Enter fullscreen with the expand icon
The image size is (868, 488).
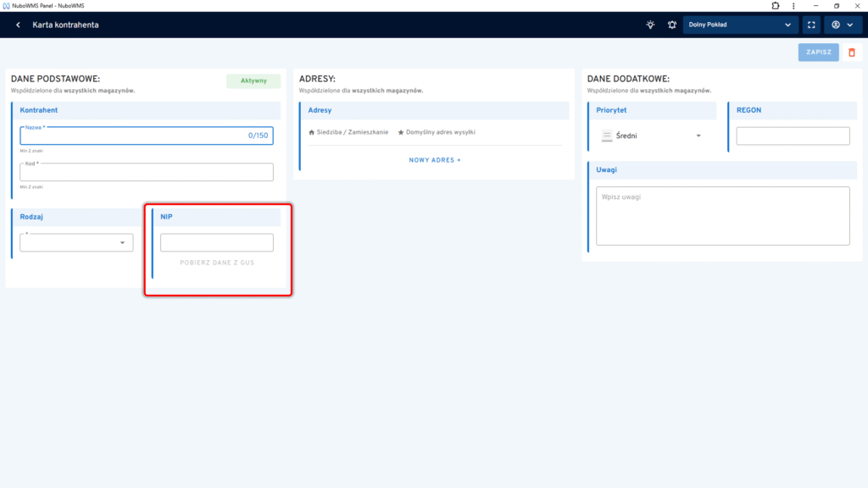(810, 25)
